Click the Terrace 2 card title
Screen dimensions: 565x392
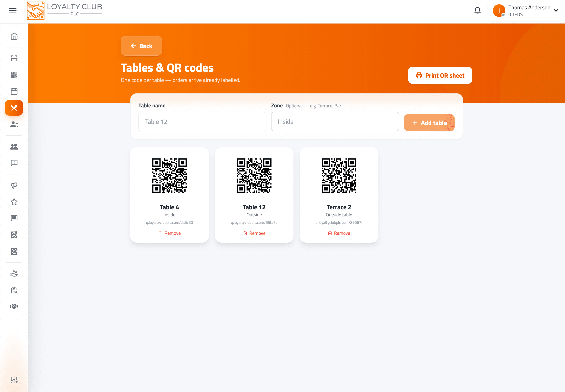click(339, 207)
